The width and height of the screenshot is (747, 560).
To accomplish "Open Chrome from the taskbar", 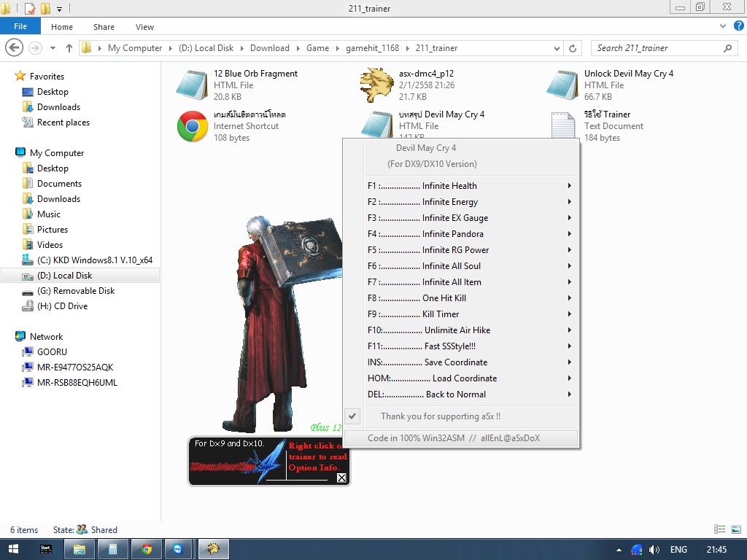I will 146,550.
